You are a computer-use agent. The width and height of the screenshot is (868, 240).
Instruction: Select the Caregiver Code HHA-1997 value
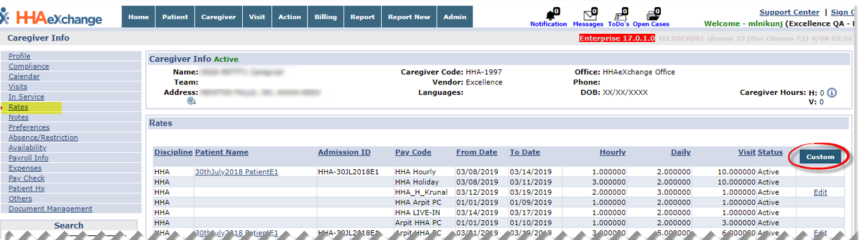tap(484, 72)
